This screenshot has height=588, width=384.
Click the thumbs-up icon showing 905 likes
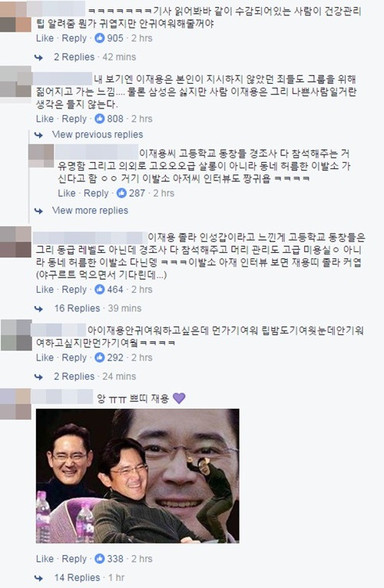coord(99,38)
